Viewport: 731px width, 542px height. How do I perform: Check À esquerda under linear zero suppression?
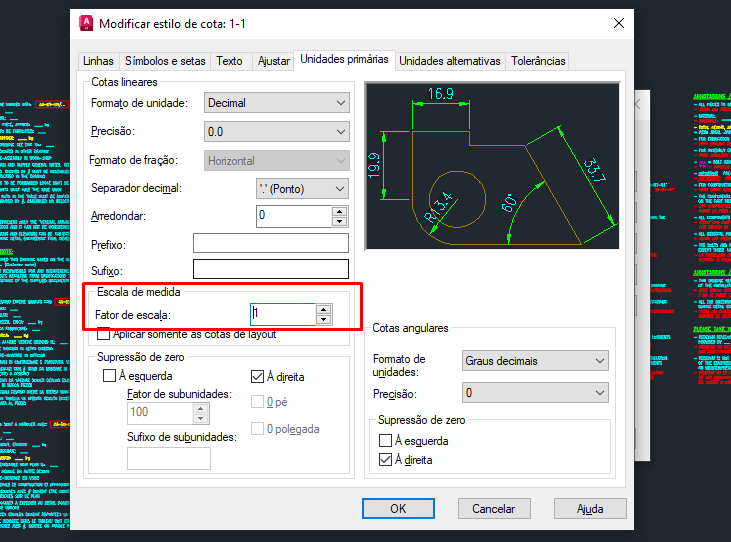click(x=110, y=377)
